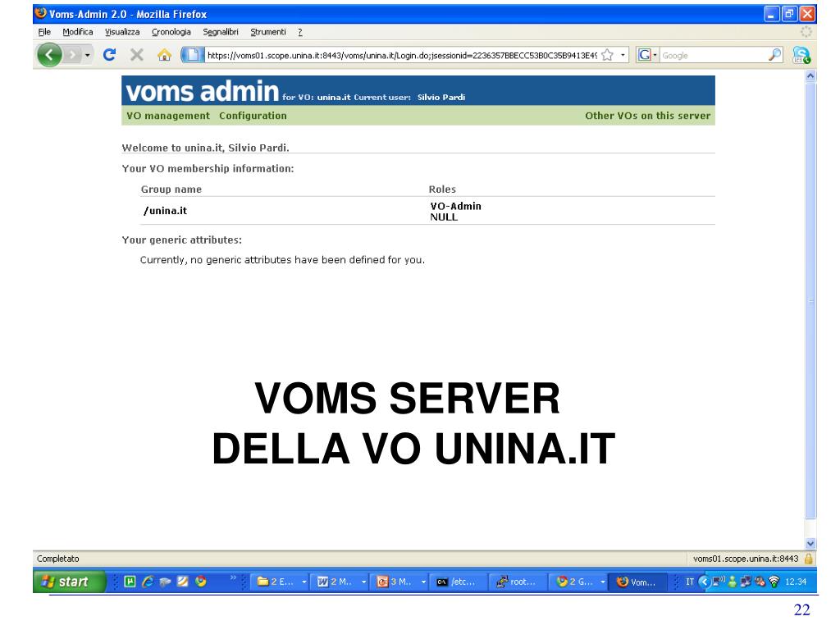
Task: Launch the green quick launch icon
Action: point(130,582)
